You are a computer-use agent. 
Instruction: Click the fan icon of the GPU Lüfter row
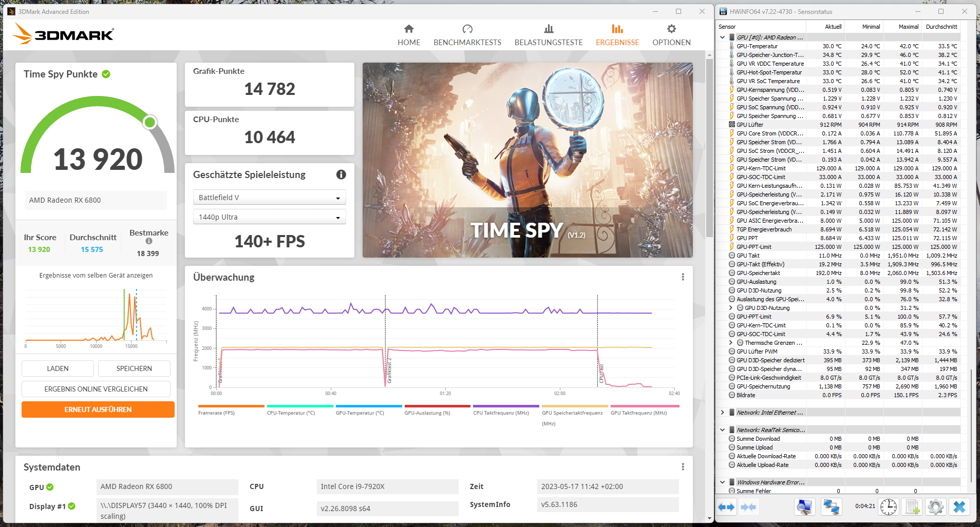732,125
